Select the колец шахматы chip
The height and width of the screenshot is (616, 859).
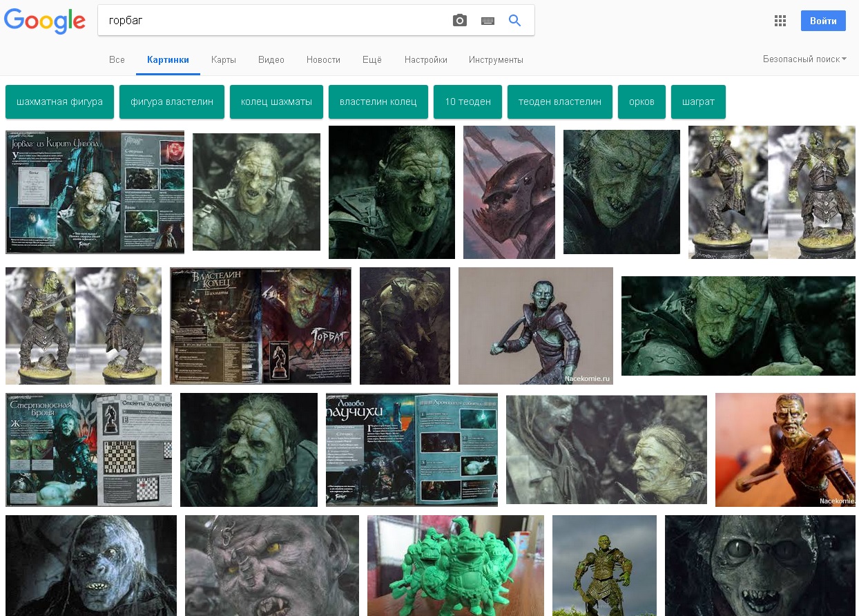(276, 102)
